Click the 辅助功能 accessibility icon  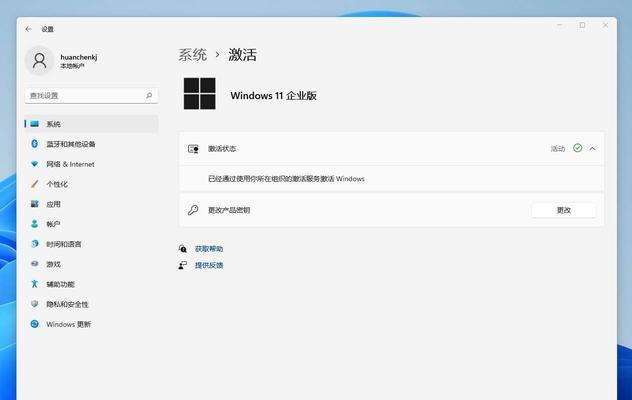click(x=35, y=284)
